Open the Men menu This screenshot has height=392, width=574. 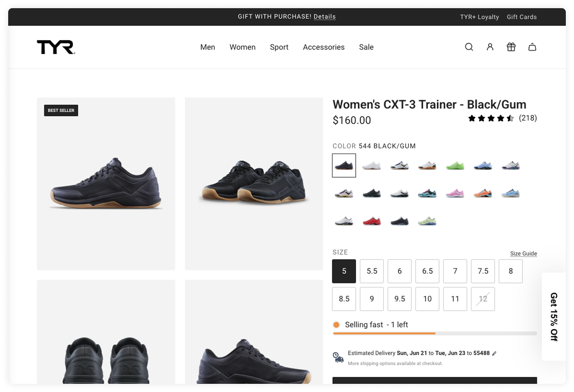(208, 47)
